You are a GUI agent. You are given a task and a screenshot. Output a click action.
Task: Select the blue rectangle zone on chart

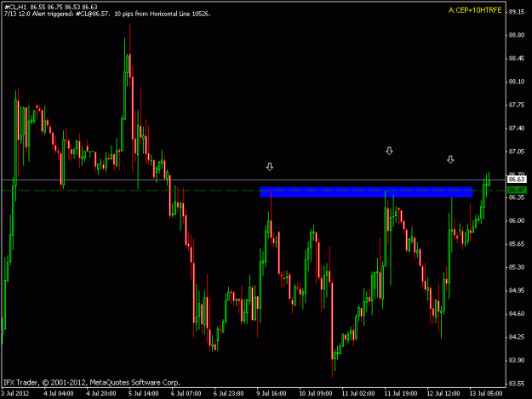(366, 192)
